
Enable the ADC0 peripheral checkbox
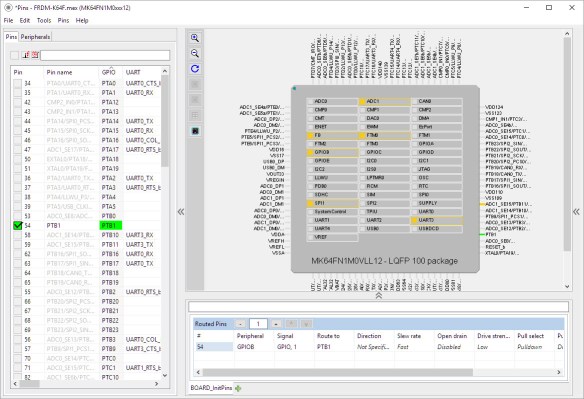tap(310, 101)
